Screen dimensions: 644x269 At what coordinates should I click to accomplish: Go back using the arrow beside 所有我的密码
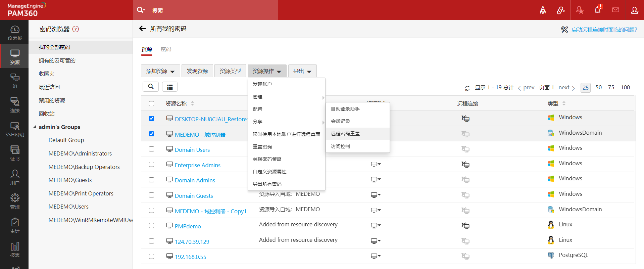143,29
